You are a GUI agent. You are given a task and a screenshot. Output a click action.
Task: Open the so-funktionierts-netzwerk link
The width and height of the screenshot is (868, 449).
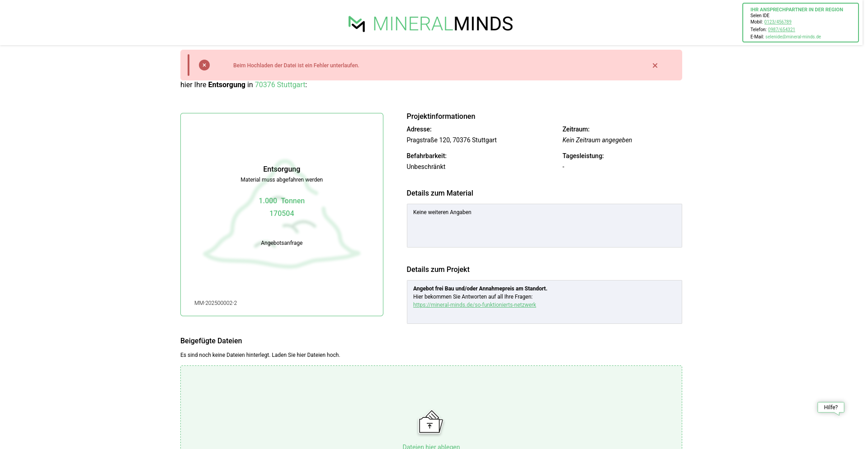coord(474,305)
